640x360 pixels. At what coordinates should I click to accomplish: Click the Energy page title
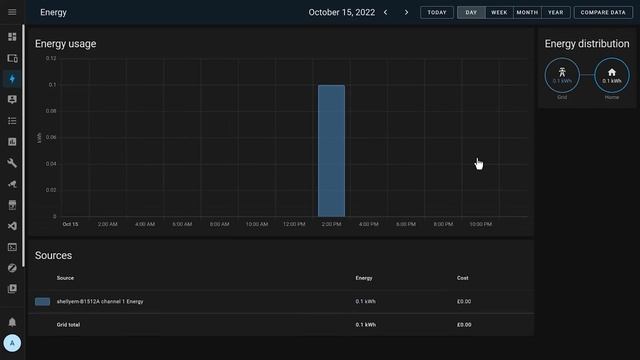(x=53, y=12)
